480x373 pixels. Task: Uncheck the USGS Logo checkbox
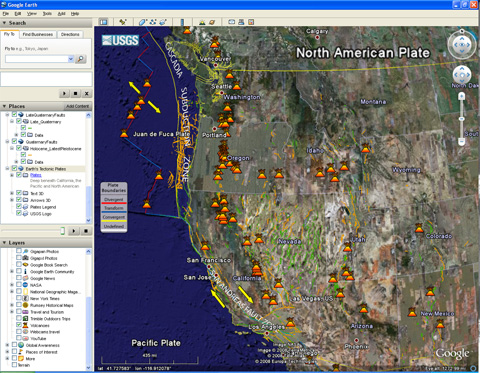19,213
